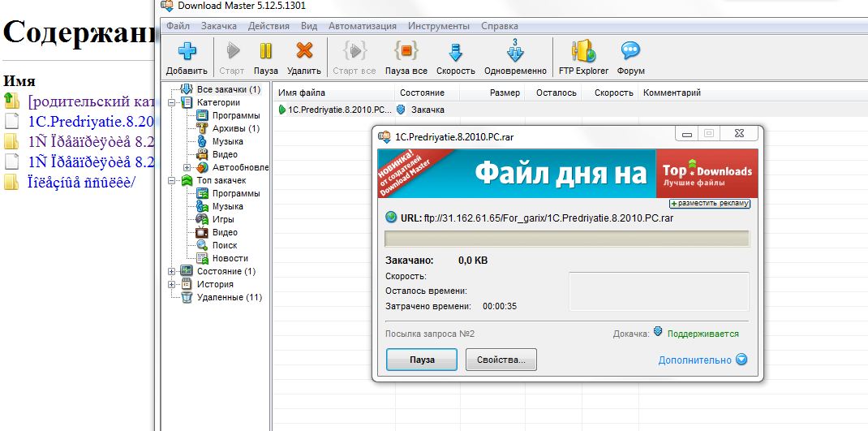868x431 pixels.
Task: Click the разместить рекламу link
Action: tap(710, 203)
